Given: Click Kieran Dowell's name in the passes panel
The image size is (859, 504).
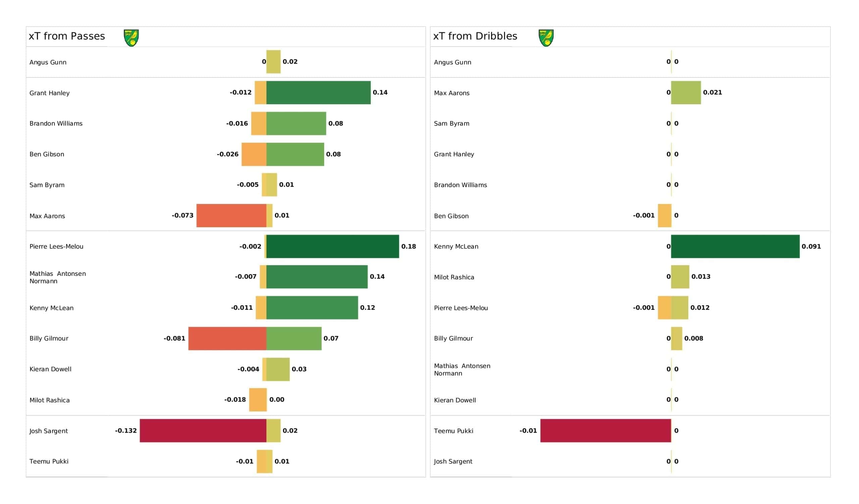Looking at the screenshot, I should coord(50,369).
